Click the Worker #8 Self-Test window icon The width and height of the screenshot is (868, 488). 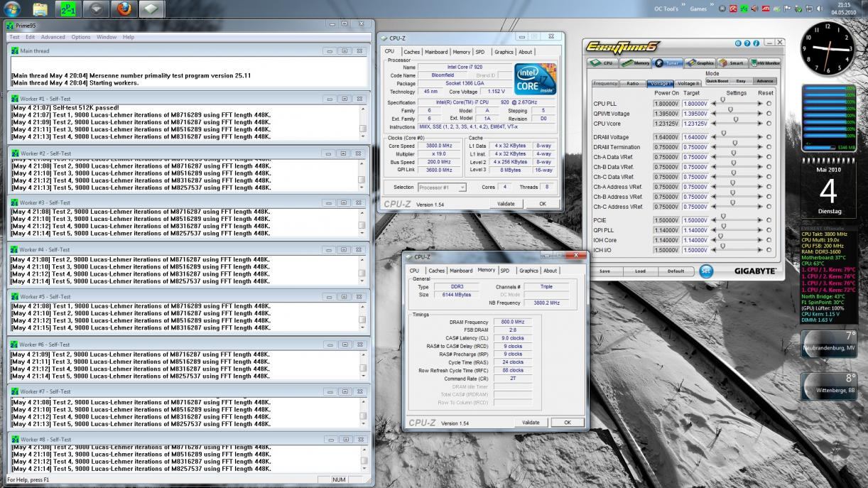(x=15, y=440)
